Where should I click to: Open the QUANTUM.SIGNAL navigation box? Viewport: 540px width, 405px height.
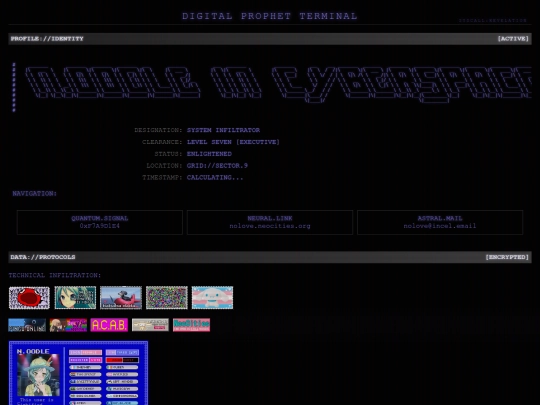[100, 222]
